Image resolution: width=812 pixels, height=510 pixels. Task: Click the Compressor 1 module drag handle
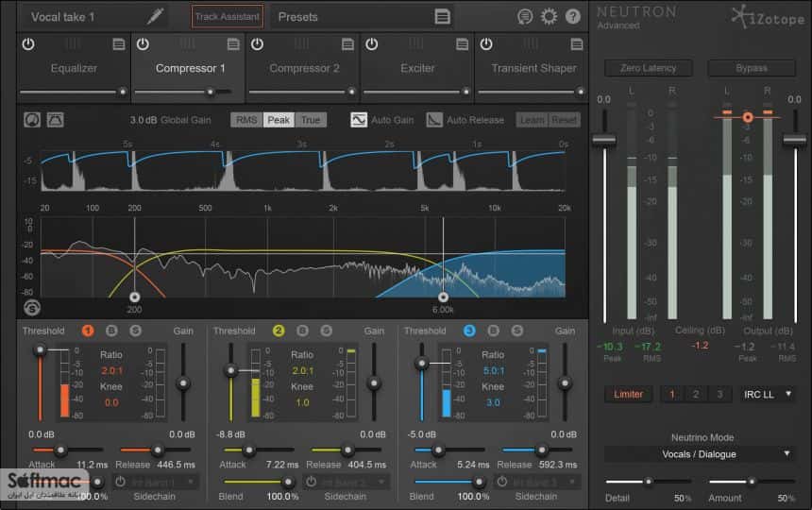click(x=188, y=43)
